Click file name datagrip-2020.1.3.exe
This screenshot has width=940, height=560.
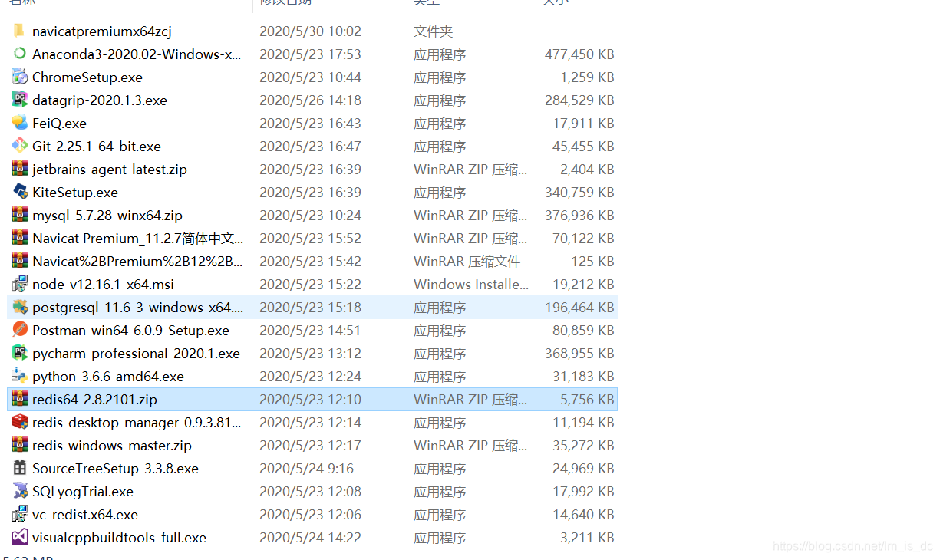(x=100, y=100)
